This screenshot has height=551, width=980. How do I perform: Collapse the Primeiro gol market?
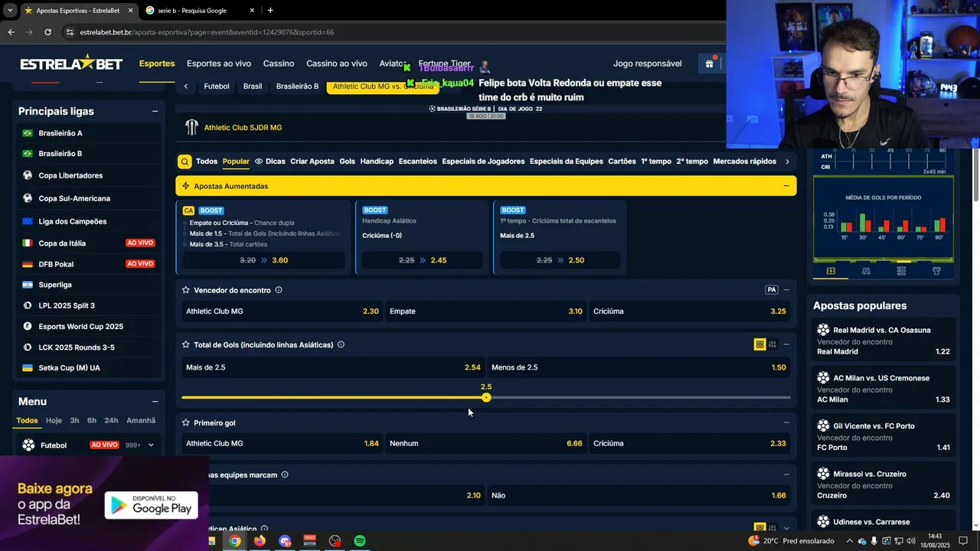pos(786,422)
